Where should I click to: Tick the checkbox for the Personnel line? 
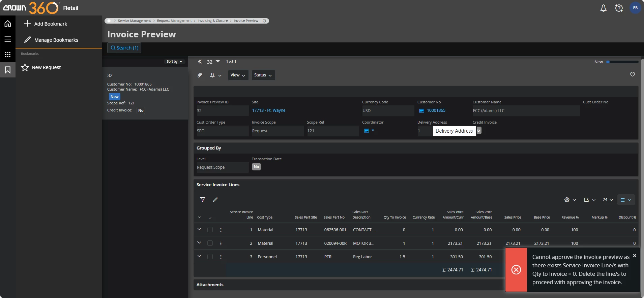pos(210,257)
